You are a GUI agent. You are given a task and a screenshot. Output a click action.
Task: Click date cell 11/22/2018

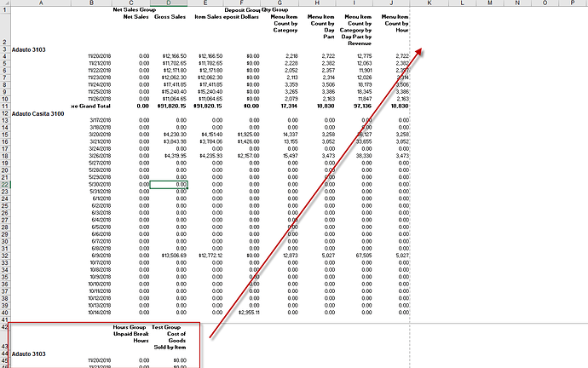(100, 71)
